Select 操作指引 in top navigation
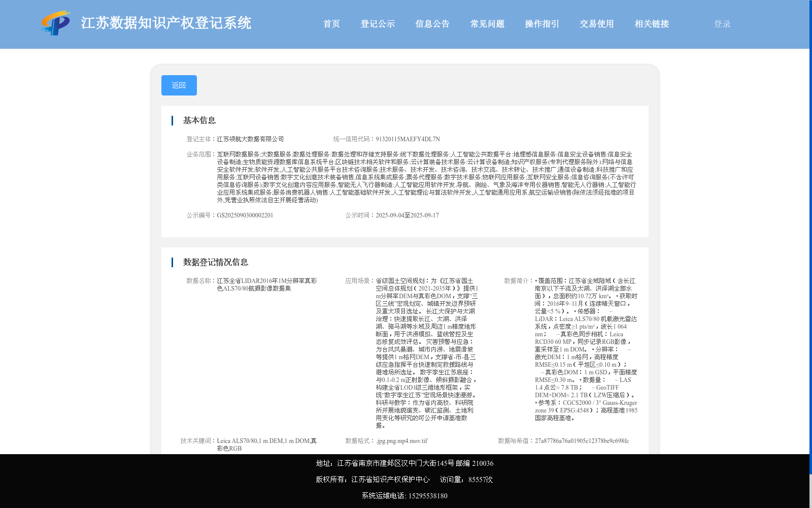The image size is (812, 508). [x=542, y=24]
